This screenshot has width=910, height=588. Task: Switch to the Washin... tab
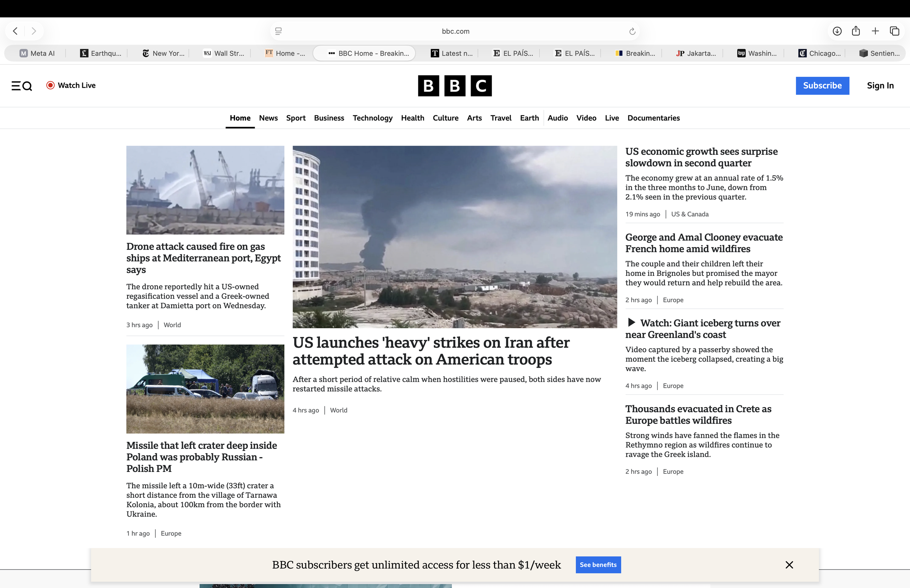point(757,53)
